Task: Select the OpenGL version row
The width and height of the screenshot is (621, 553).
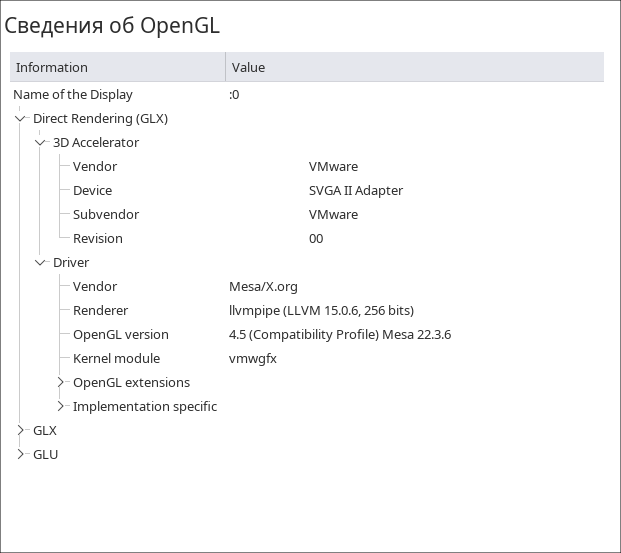Action: pyautogui.click(x=120, y=335)
